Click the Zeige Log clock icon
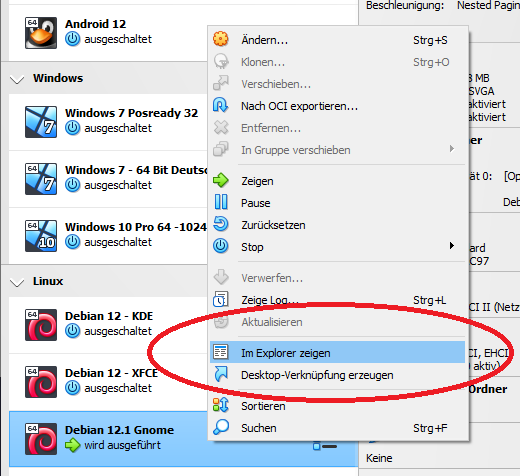 [x=221, y=299]
